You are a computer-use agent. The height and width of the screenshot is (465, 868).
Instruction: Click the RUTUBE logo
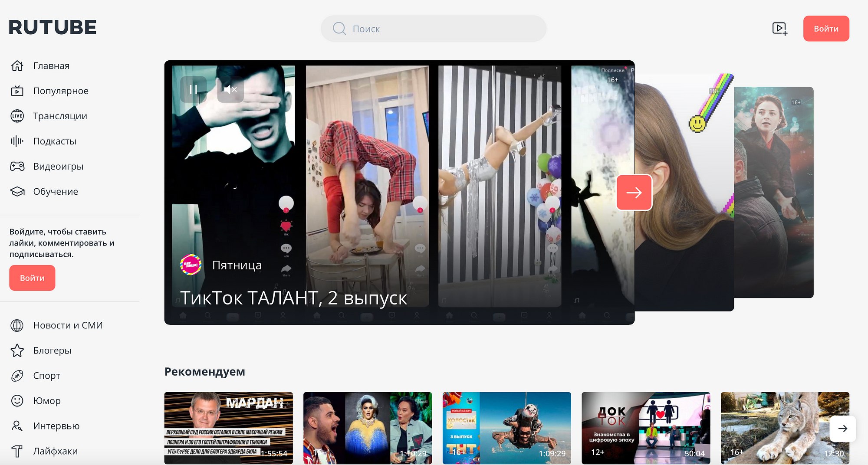coord(53,27)
